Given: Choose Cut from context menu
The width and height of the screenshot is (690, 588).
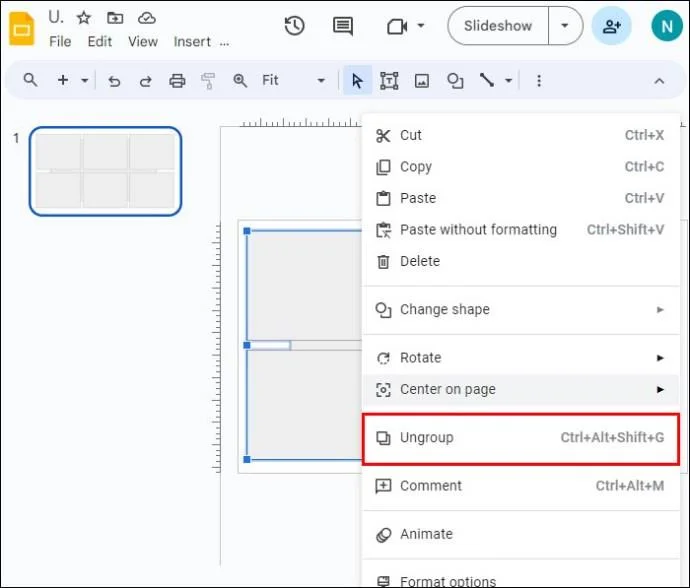Looking at the screenshot, I should 521,135.
